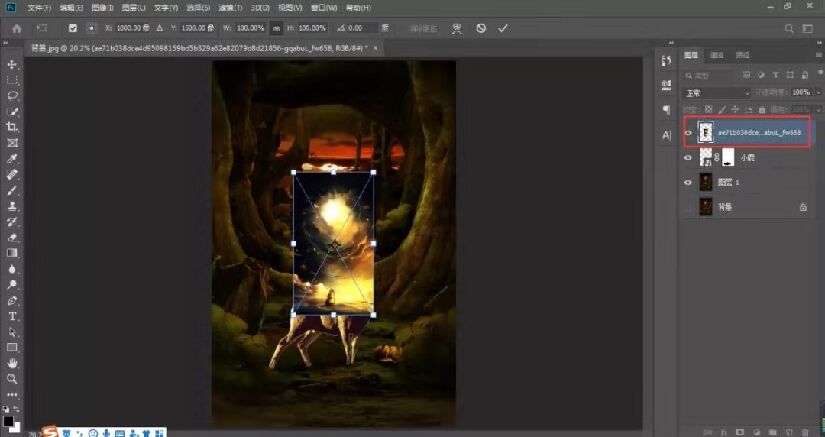
Task: Expand the collapsed toolbar double-arrow
Action: click(x=6, y=43)
